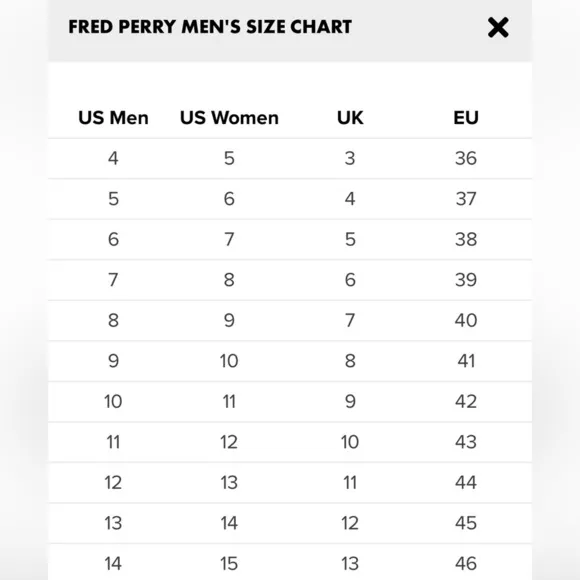Click US Women size 7 cell
Viewport: 580px width, 580px height.
click(x=229, y=239)
